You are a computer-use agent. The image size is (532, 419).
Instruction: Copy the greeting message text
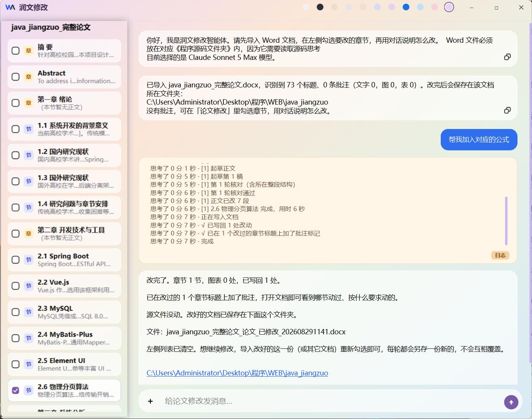click(x=507, y=57)
